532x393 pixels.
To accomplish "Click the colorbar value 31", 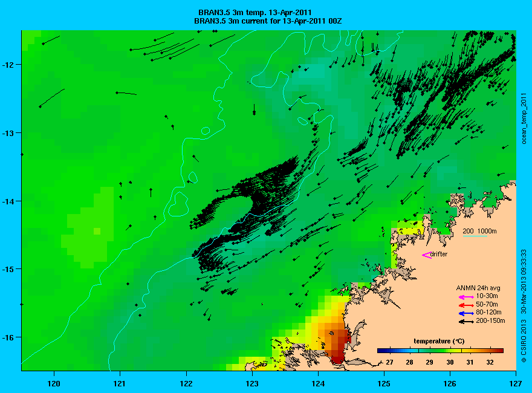I will (x=470, y=362).
